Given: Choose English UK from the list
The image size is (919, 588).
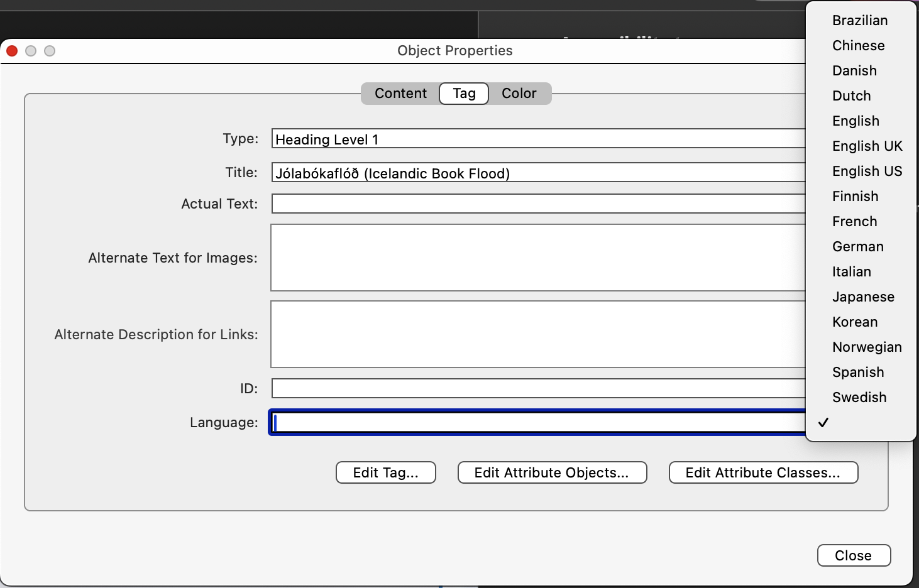Looking at the screenshot, I should [867, 146].
